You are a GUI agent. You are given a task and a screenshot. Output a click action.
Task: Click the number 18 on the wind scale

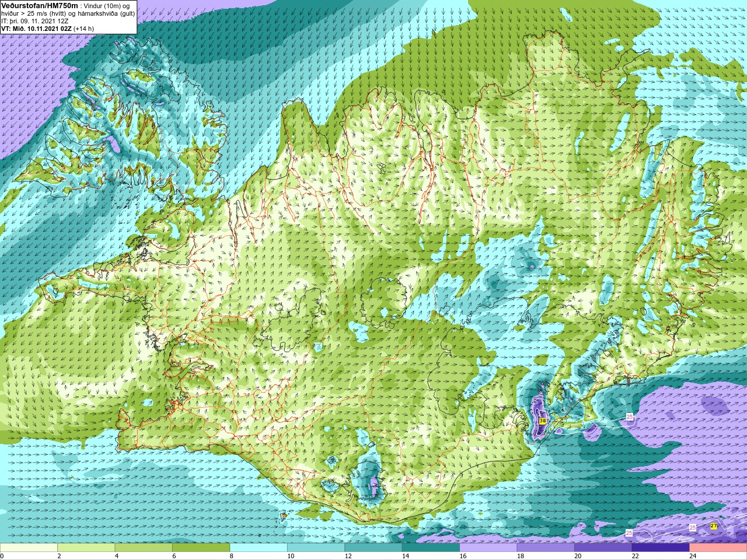[x=521, y=556]
